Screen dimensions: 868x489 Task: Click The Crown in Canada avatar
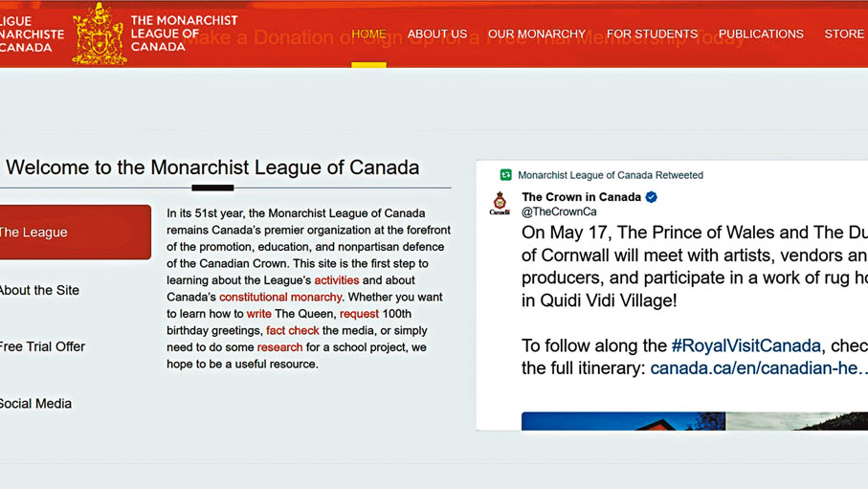(500, 203)
